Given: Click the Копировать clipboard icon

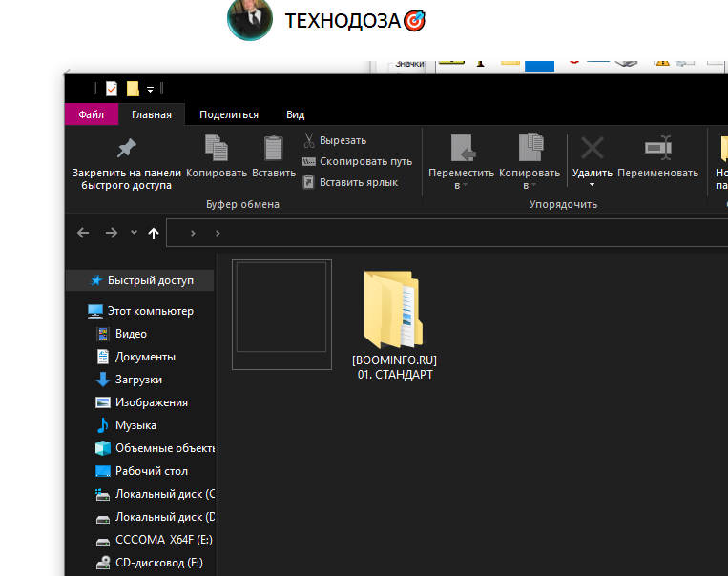Looking at the screenshot, I should tap(217, 148).
